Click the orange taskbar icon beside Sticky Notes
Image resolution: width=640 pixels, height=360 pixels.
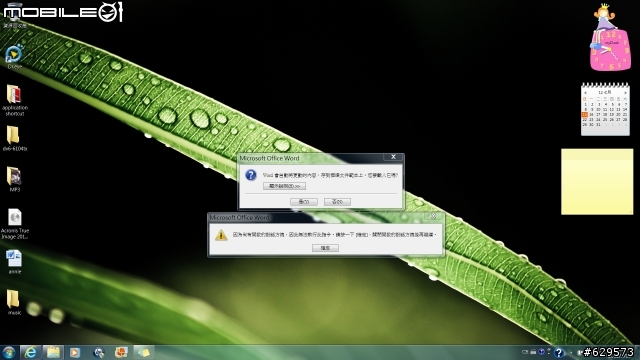pyautogui.click(x=121, y=352)
